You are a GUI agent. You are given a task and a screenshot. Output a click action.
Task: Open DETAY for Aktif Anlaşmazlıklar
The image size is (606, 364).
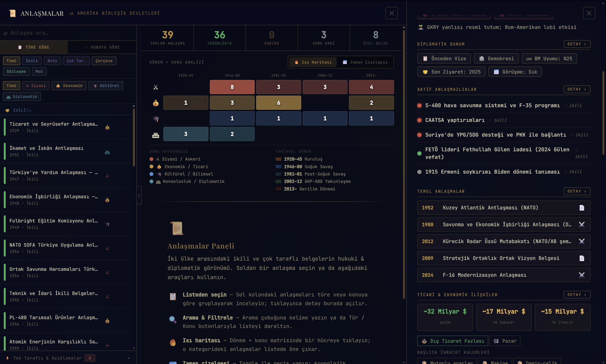click(577, 89)
